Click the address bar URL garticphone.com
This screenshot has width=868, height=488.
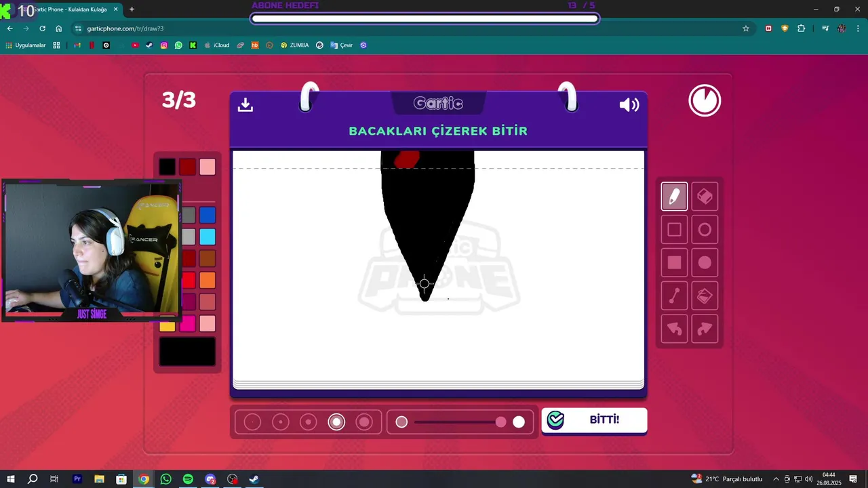(x=125, y=28)
